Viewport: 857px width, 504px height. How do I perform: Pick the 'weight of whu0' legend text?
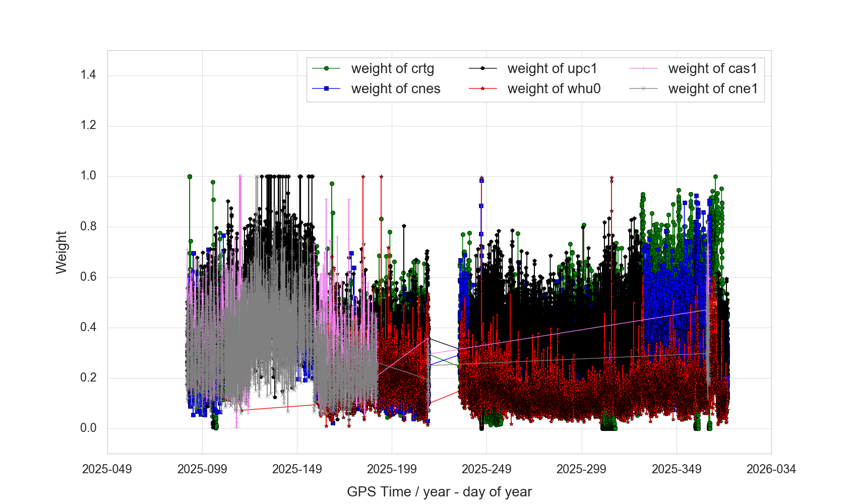coord(554,89)
